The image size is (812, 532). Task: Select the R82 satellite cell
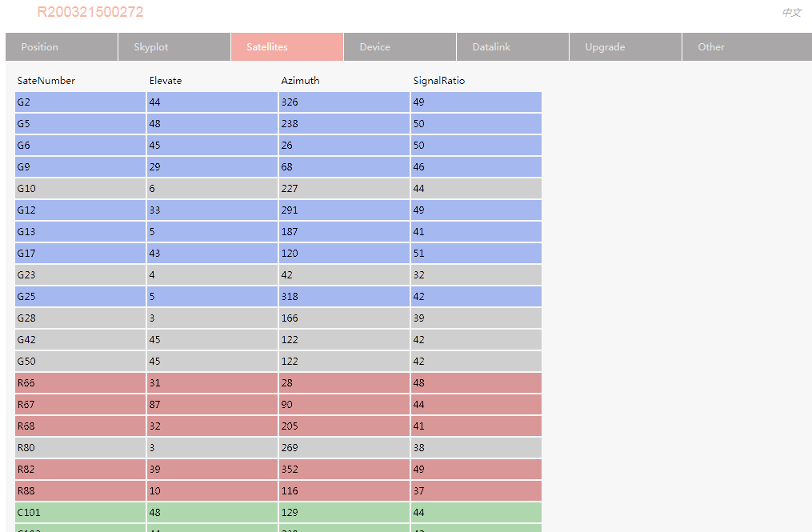[80, 469]
